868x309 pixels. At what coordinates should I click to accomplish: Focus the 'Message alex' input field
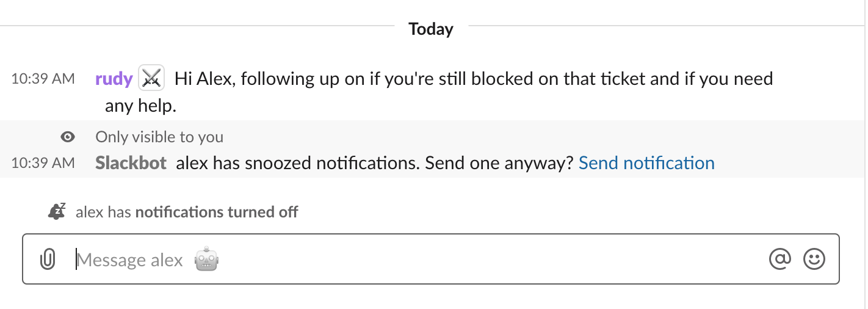point(427,260)
